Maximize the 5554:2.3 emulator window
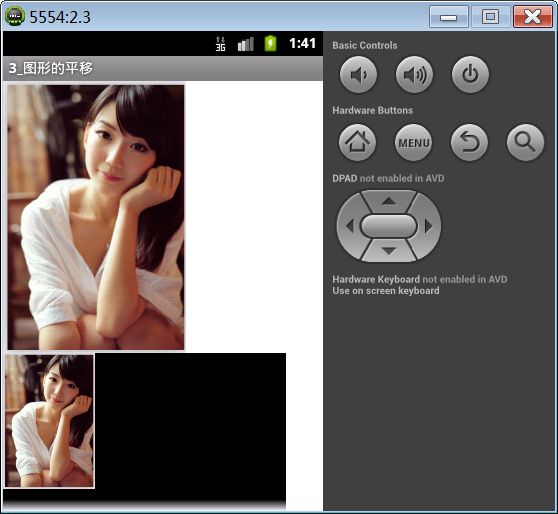The image size is (558, 514). click(x=490, y=16)
